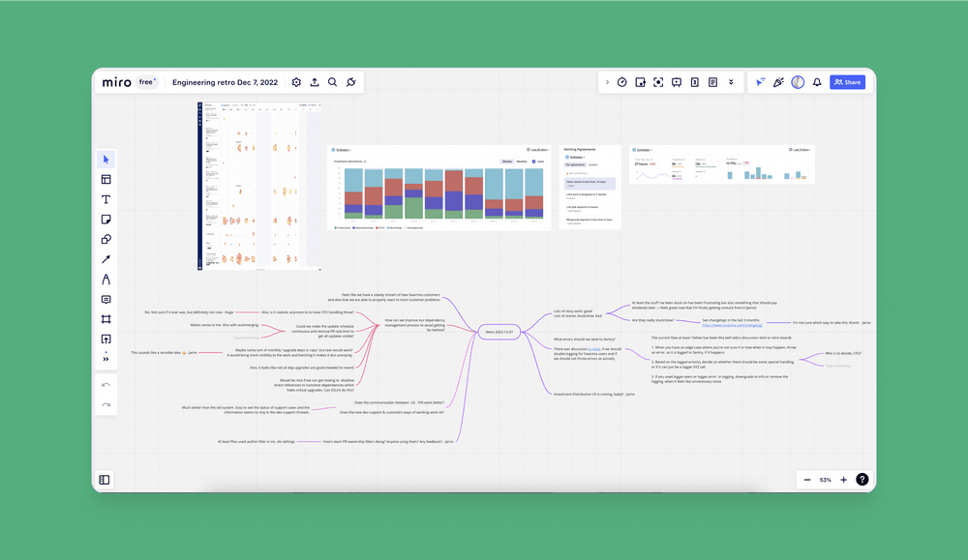Viewport: 968px width, 560px height.
Task: Pick the Comment tool
Action: tap(106, 299)
